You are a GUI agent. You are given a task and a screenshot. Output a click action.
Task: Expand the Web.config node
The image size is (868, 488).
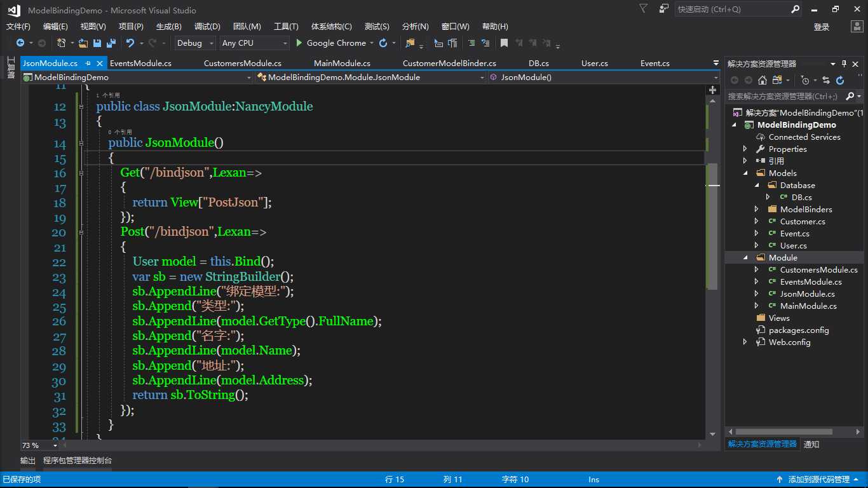pyautogui.click(x=745, y=342)
